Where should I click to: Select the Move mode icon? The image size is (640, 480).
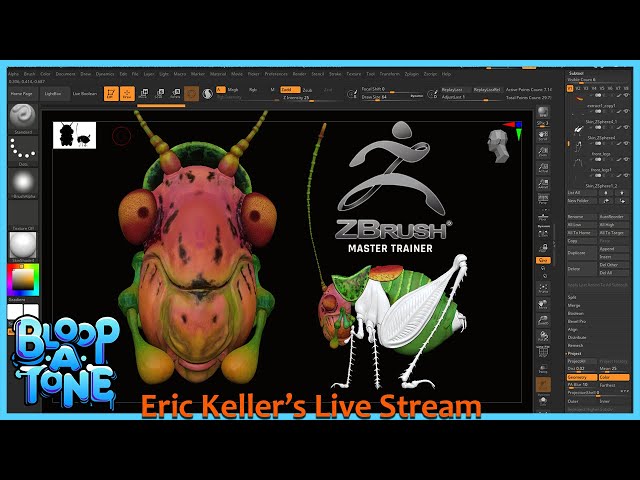(x=144, y=93)
